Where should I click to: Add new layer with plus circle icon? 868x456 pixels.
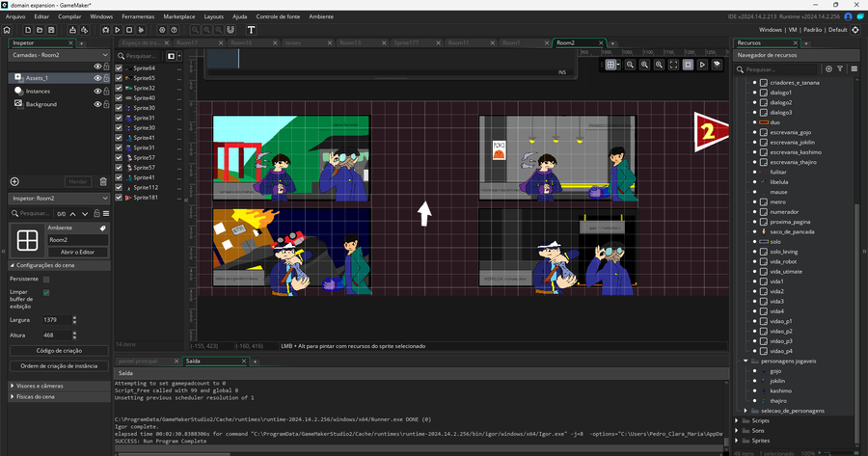tap(14, 181)
